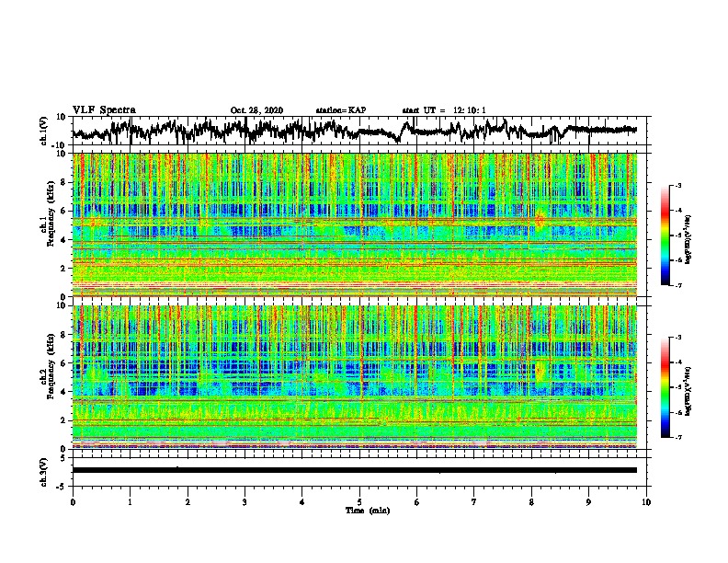
Task: Click the ch.1 spectrogram red burst near minute 8
Action: (x=540, y=221)
